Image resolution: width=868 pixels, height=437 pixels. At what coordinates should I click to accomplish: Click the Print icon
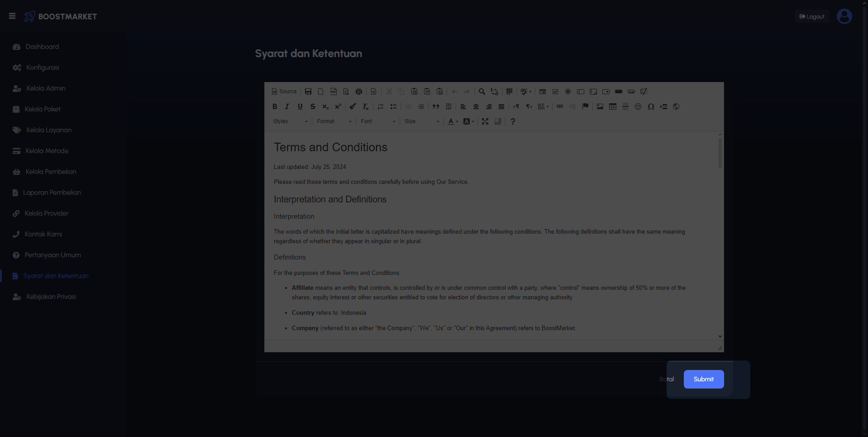359,91
